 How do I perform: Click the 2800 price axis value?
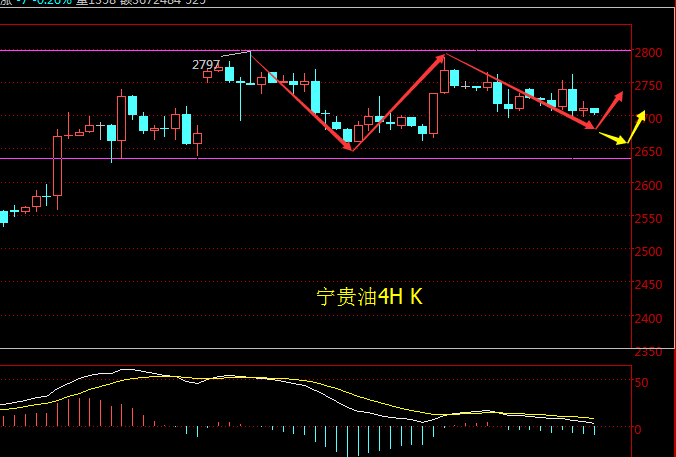coord(648,53)
